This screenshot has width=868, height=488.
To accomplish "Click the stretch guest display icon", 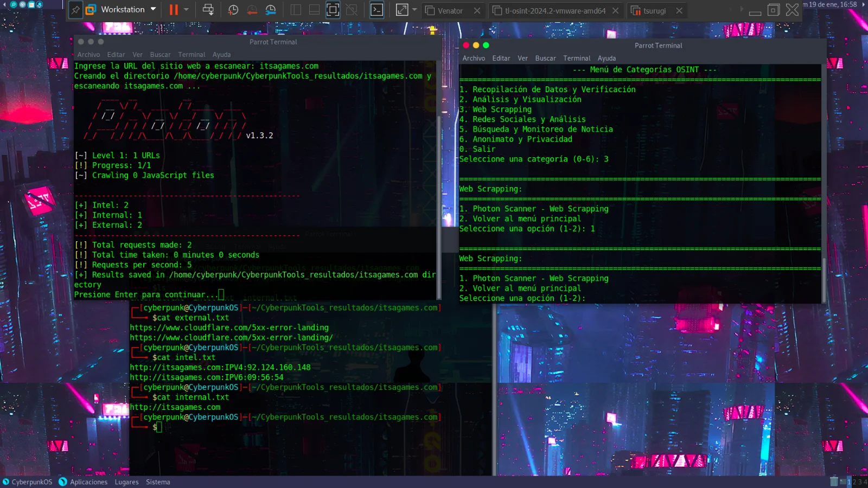I will pyautogui.click(x=402, y=10).
